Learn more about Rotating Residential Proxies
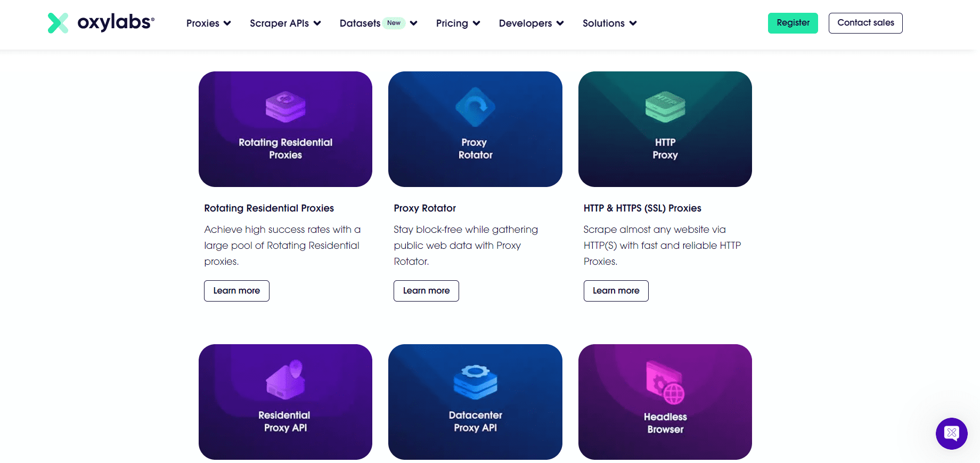The width and height of the screenshot is (980, 463). 236,291
